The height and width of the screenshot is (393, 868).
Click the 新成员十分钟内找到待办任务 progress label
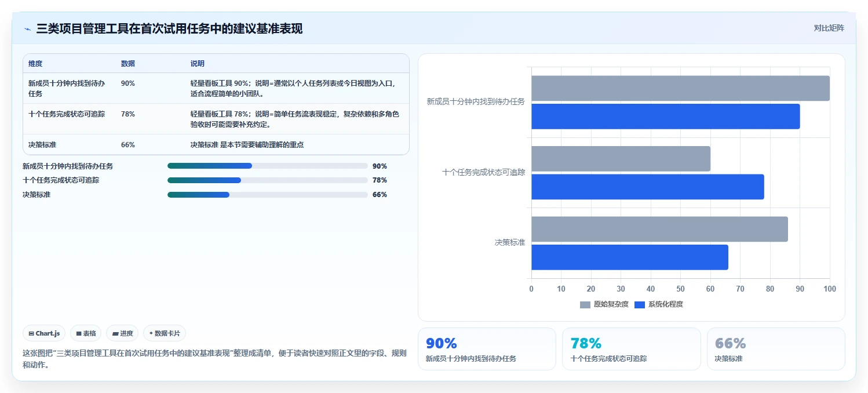point(68,166)
